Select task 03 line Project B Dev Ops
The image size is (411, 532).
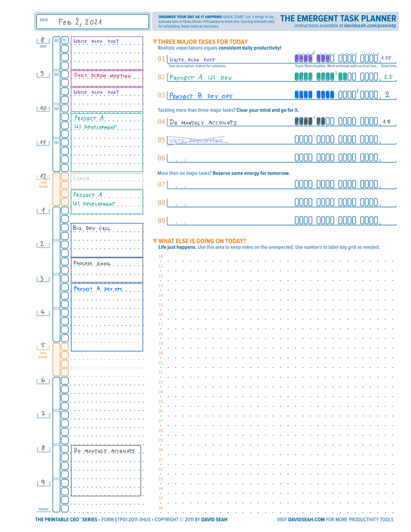click(230, 96)
